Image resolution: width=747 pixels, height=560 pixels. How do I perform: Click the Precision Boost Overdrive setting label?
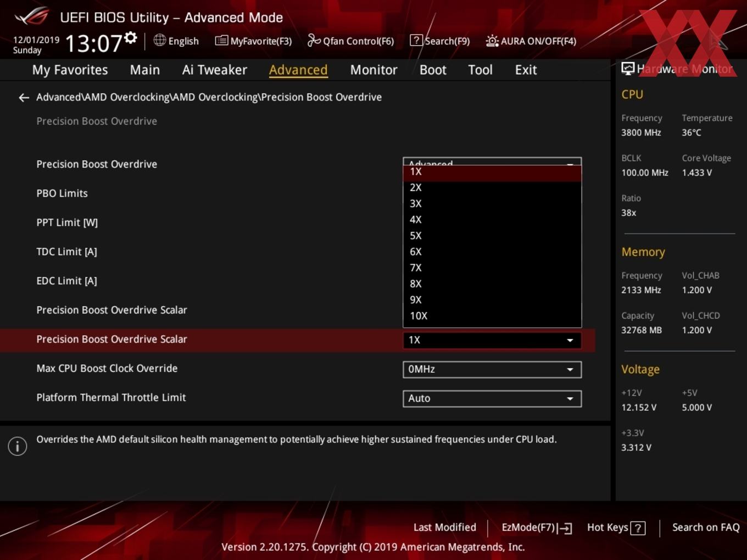coord(97,164)
